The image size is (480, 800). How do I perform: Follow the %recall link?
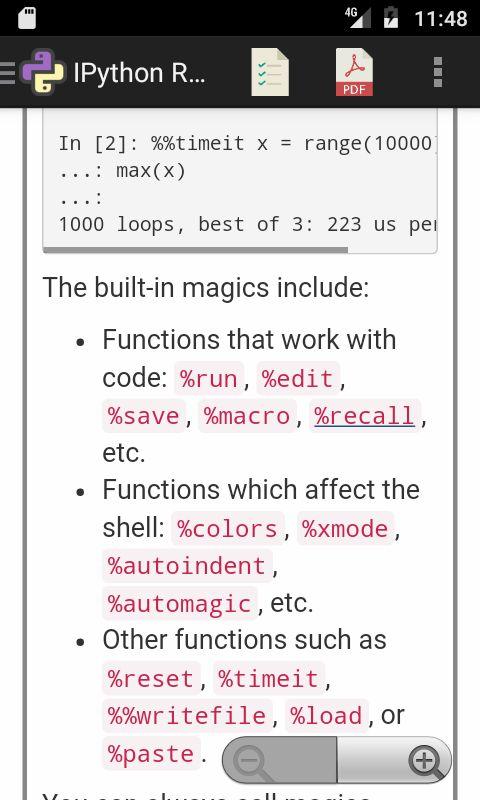tap(364, 415)
